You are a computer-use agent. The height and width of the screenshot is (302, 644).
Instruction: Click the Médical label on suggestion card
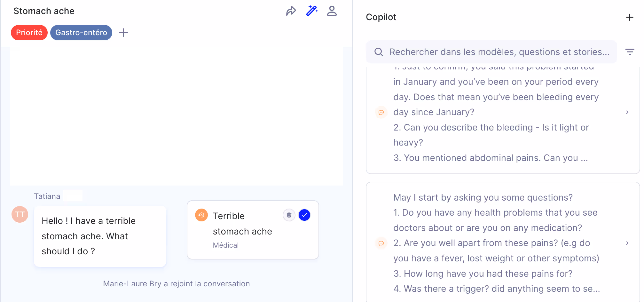(x=226, y=245)
